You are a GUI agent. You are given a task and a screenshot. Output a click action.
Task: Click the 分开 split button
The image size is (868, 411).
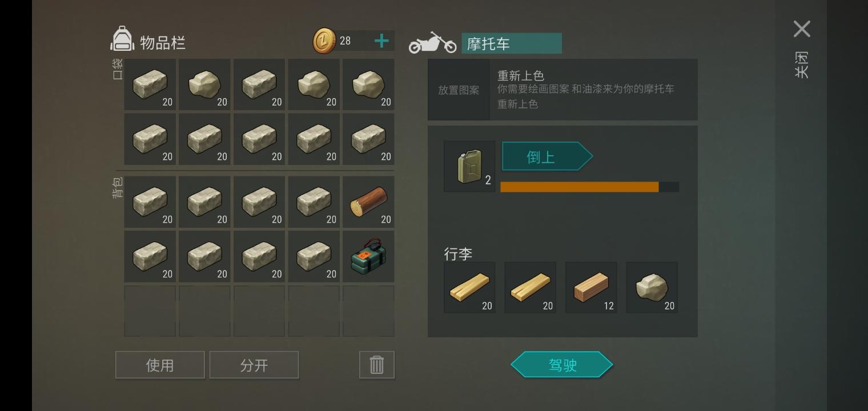pos(254,365)
